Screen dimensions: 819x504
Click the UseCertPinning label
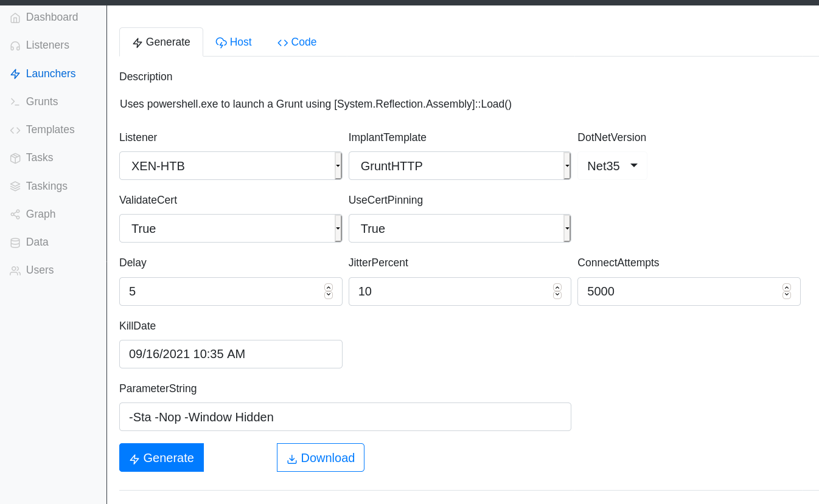pos(386,200)
